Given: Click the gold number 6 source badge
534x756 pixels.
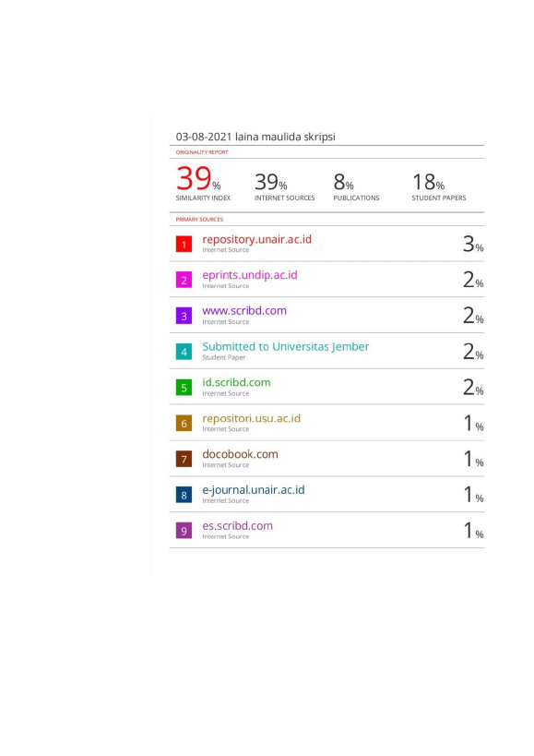Looking at the screenshot, I should pyautogui.click(x=184, y=424).
